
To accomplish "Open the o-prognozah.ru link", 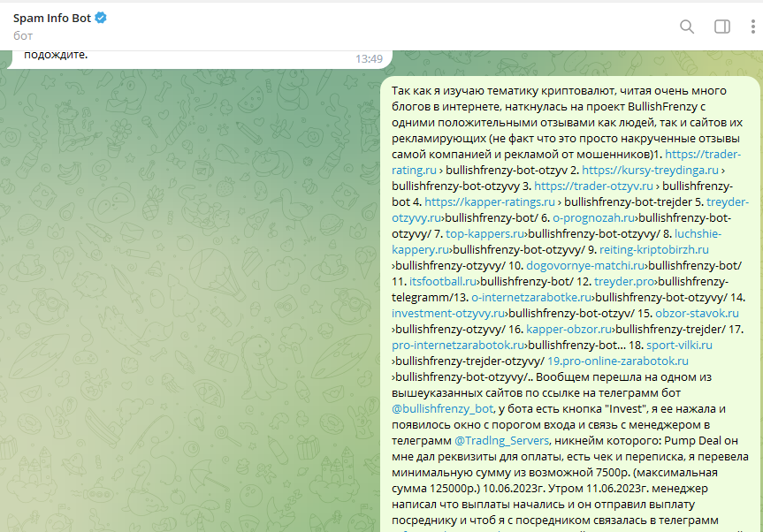I will click(593, 218).
